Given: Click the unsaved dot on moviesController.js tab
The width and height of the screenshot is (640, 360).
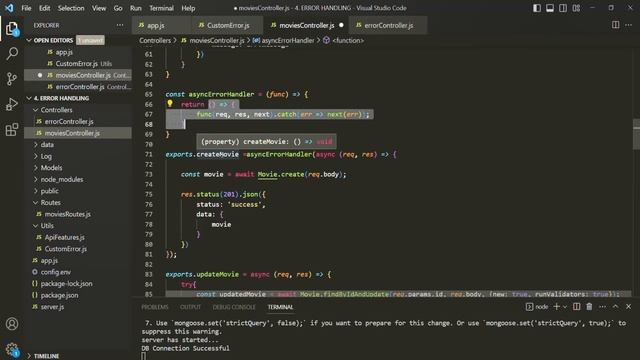Looking at the screenshot, I should tap(341, 25).
